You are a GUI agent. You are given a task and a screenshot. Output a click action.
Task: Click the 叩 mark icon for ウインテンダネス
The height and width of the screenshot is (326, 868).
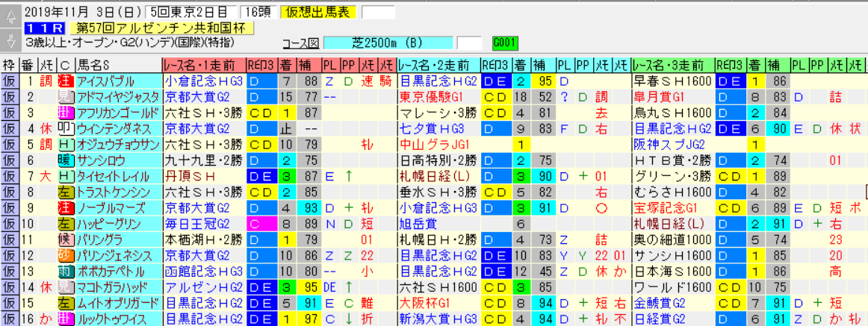click(65, 129)
